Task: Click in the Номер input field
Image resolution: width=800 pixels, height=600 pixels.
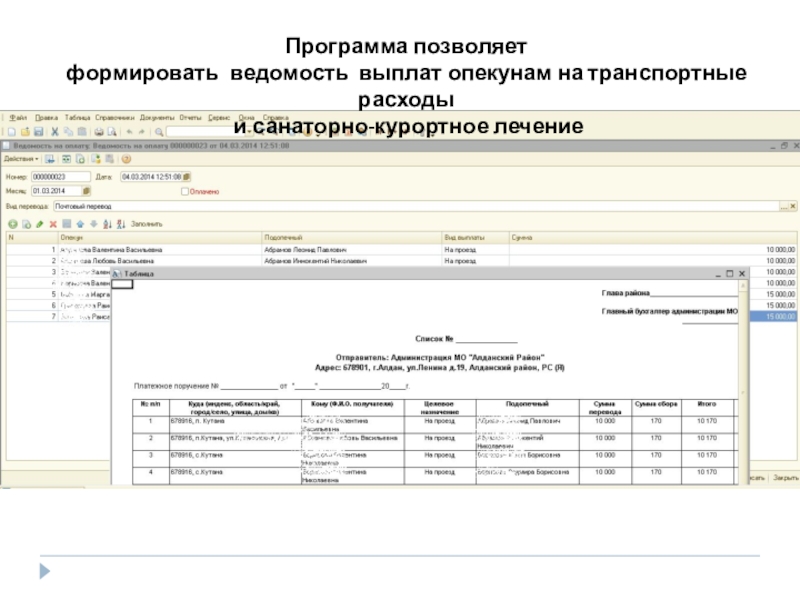Action: [x=61, y=177]
